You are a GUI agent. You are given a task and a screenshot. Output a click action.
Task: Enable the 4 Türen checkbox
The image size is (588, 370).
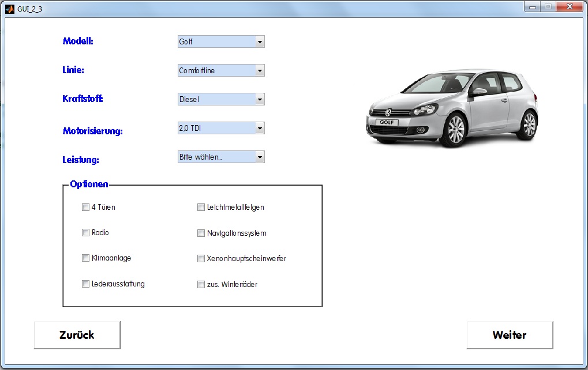(86, 207)
